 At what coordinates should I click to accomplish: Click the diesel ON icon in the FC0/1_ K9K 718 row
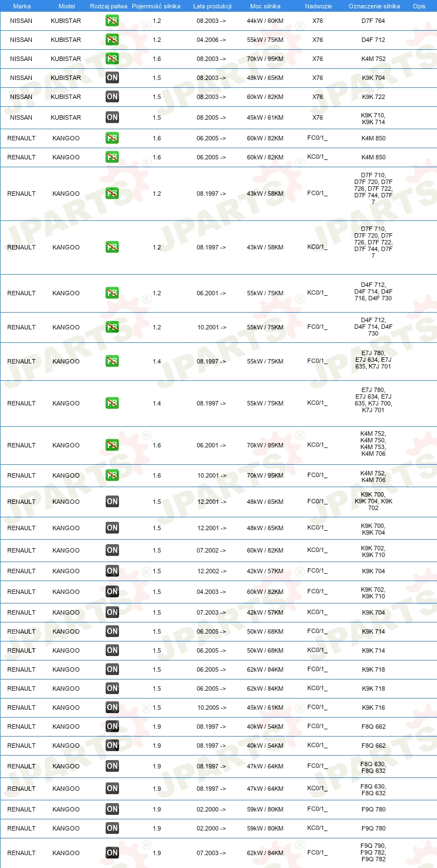[112, 669]
